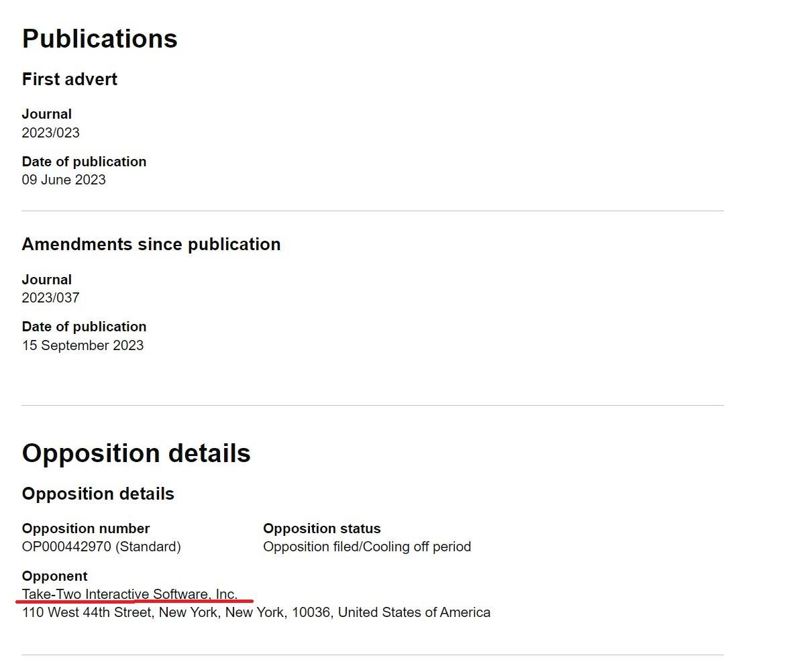Select the First advert subheading

click(x=69, y=79)
